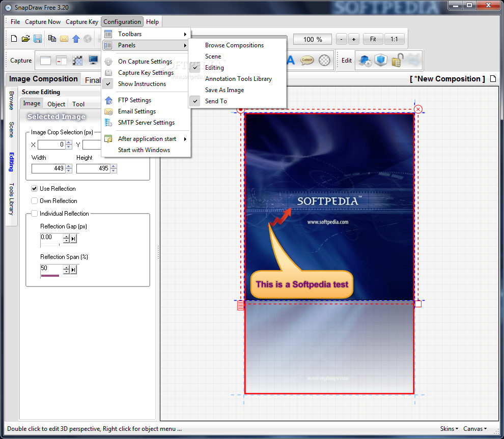Click the crop X value spinner arrows

(69, 145)
